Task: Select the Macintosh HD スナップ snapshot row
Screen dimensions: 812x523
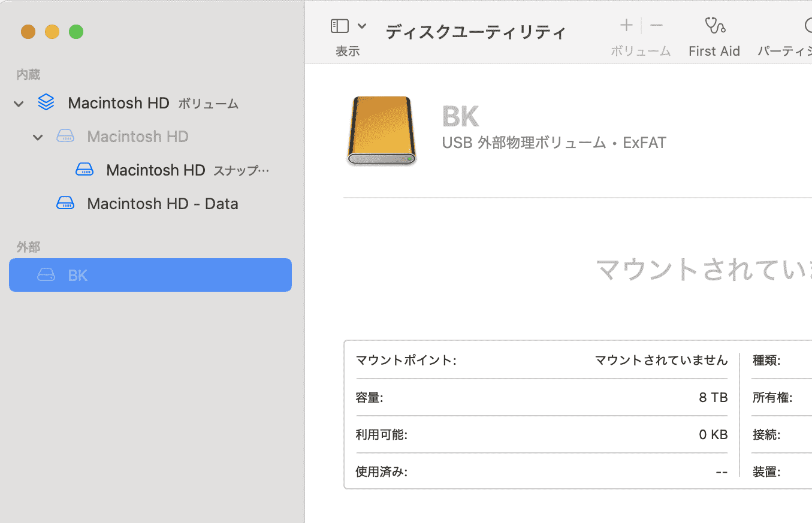Action: coord(150,170)
